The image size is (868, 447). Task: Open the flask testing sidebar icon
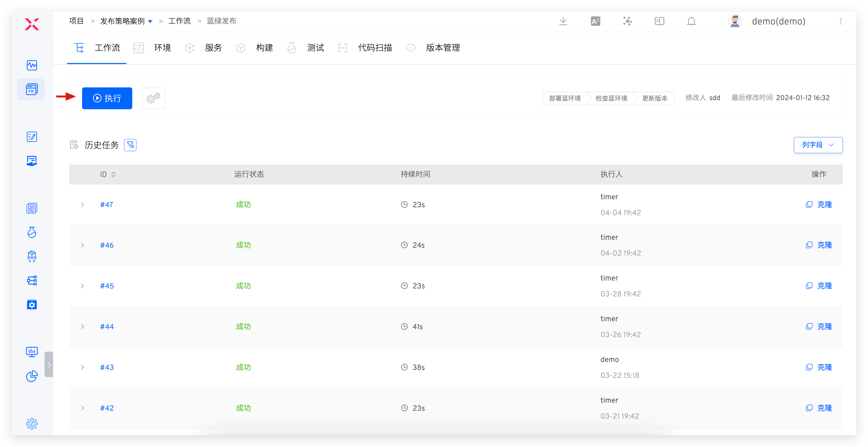tap(32, 232)
